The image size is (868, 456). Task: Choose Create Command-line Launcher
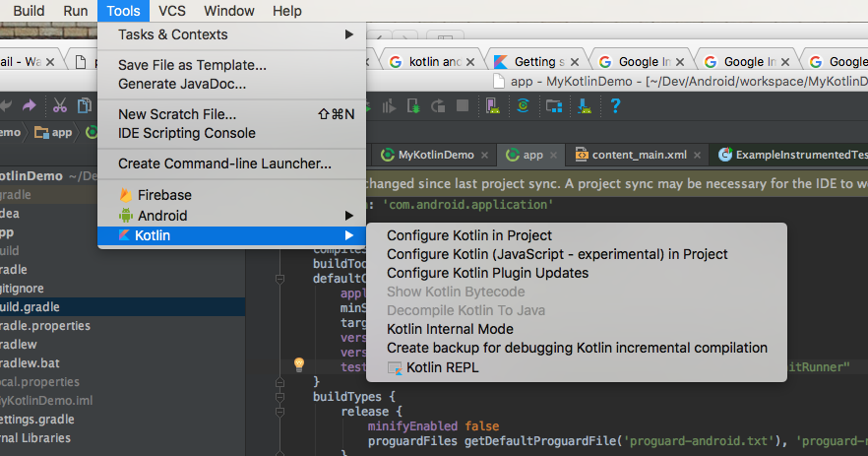pyautogui.click(x=231, y=163)
